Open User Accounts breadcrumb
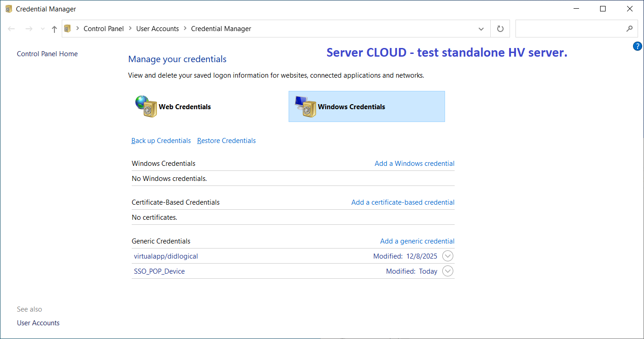The height and width of the screenshot is (339, 644). pos(157,29)
